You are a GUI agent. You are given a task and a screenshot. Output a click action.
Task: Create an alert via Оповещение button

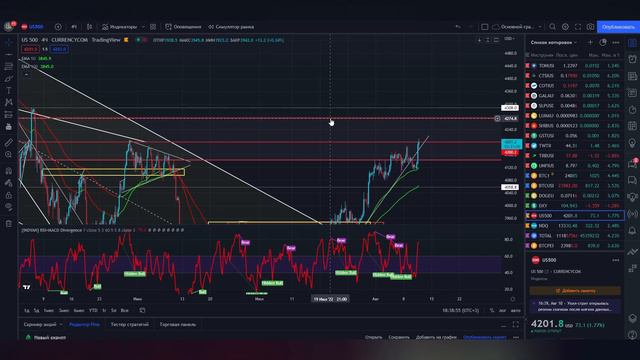coord(183,27)
